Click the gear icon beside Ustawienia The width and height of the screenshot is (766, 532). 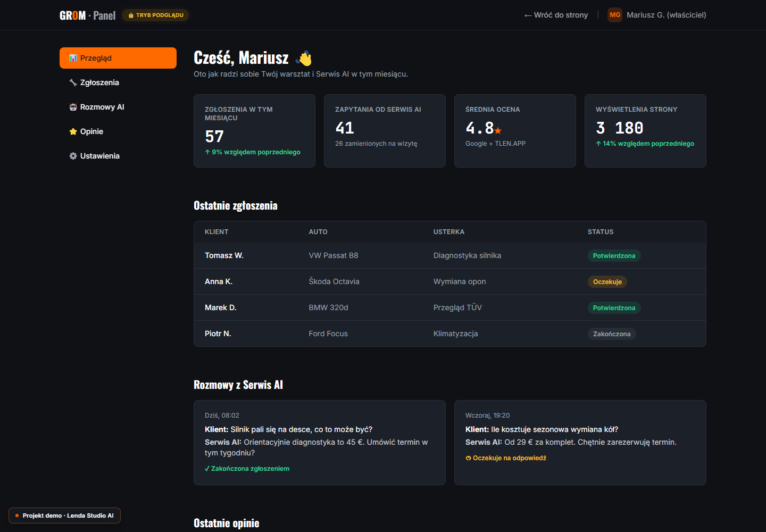coord(73,156)
